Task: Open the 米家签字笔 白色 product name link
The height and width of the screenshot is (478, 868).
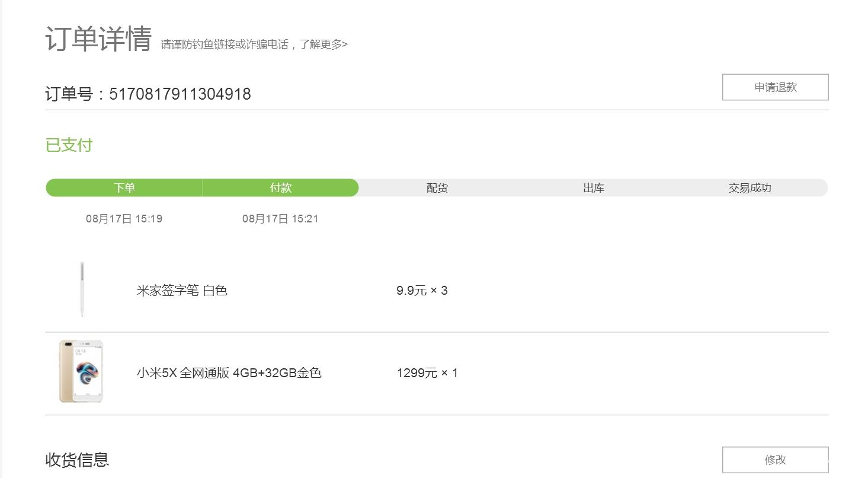Action: (x=181, y=290)
